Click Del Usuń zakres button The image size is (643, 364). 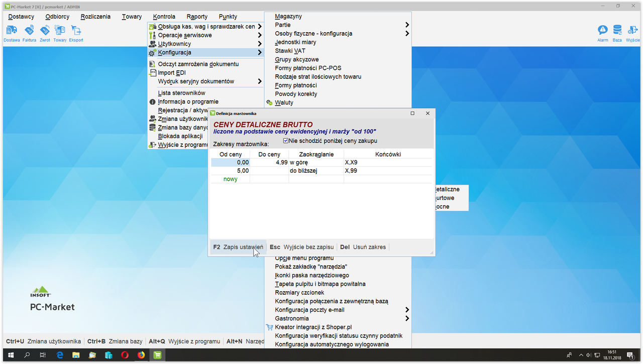(x=363, y=247)
